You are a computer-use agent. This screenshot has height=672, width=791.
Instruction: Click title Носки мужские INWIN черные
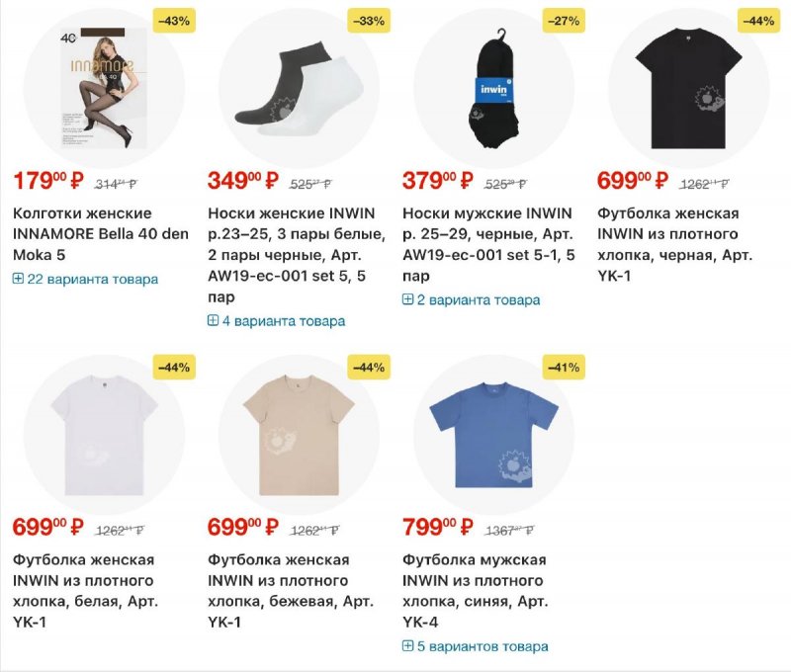point(488,244)
